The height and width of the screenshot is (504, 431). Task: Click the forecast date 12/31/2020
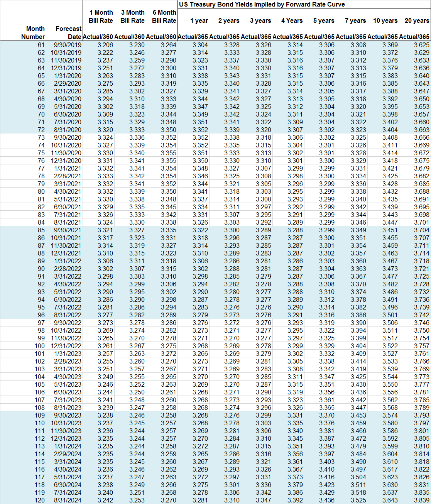(x=66, y=161)
